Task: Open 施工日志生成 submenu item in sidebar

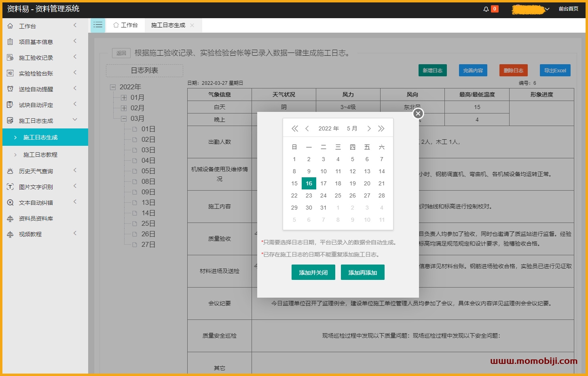Action: click(x=45, y=137)
